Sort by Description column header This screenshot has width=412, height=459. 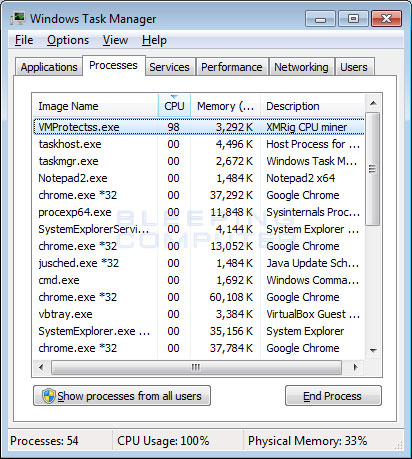[312, 106]
